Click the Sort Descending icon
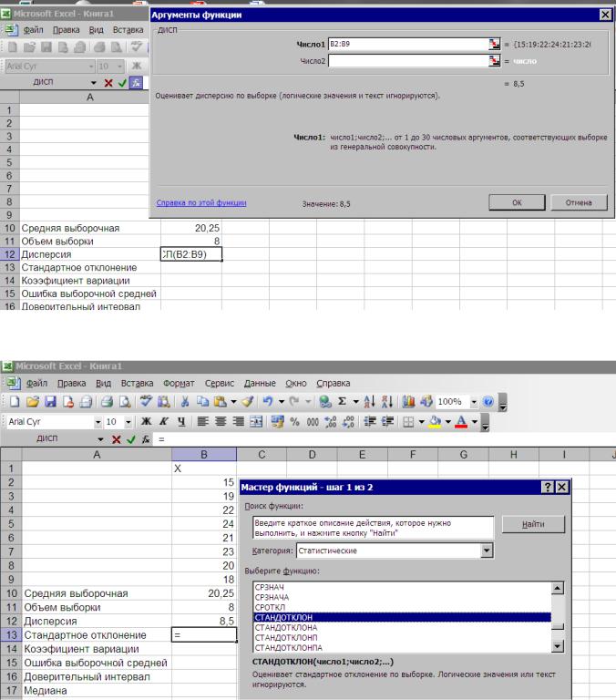616x700 pixels. click(386, 401)
